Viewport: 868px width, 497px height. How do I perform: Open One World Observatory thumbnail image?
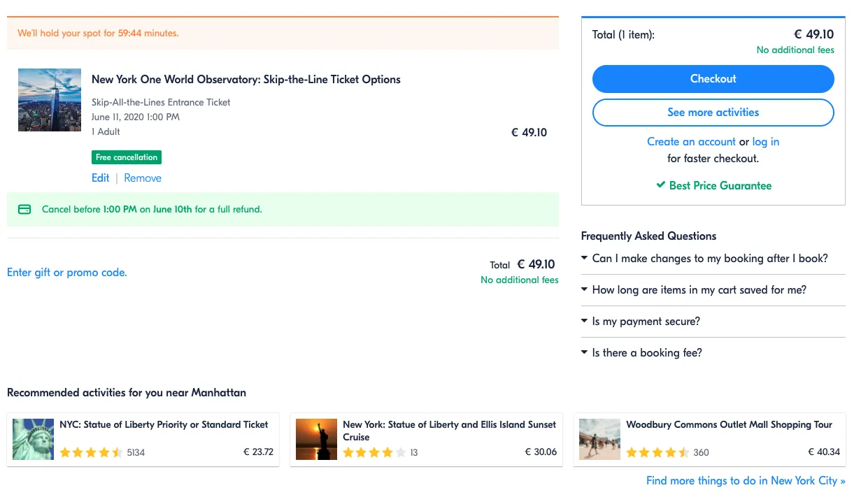50,100
